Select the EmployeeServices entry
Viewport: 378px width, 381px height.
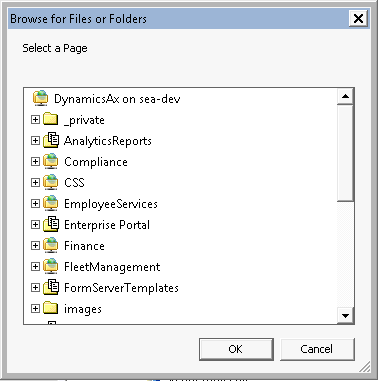pos(111,204)
